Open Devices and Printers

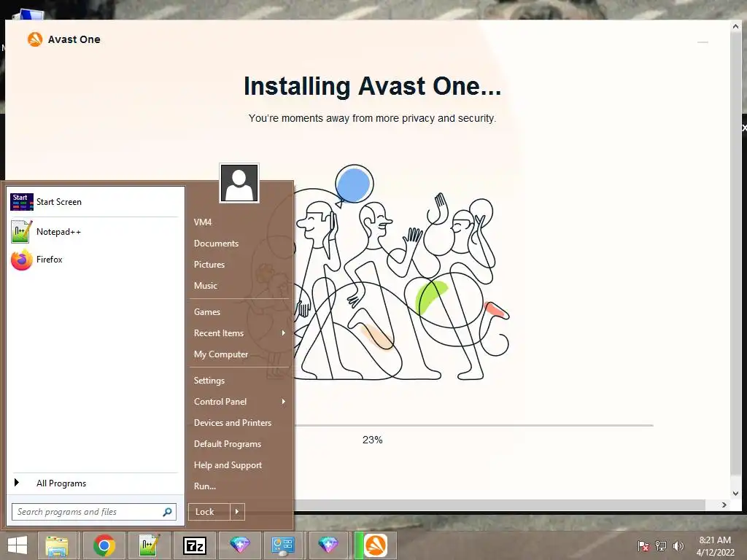click(x=233, y=423)
